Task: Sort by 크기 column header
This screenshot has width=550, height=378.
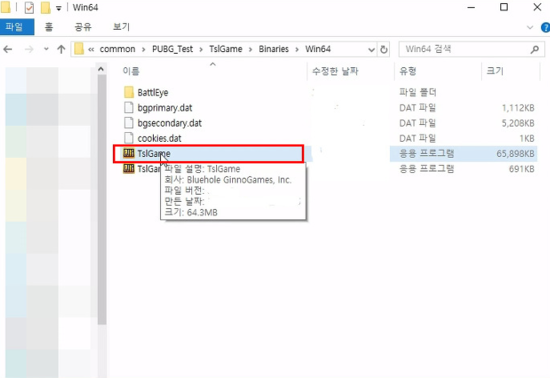Action: point(495,71)
